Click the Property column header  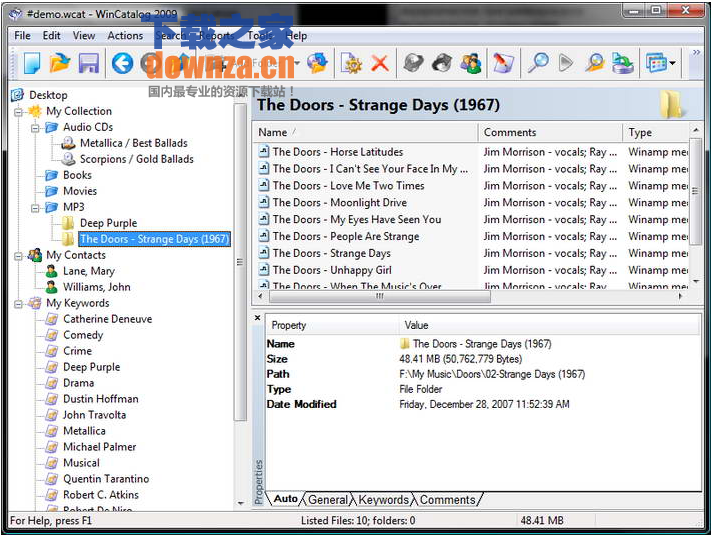click(x=332, y=325)
